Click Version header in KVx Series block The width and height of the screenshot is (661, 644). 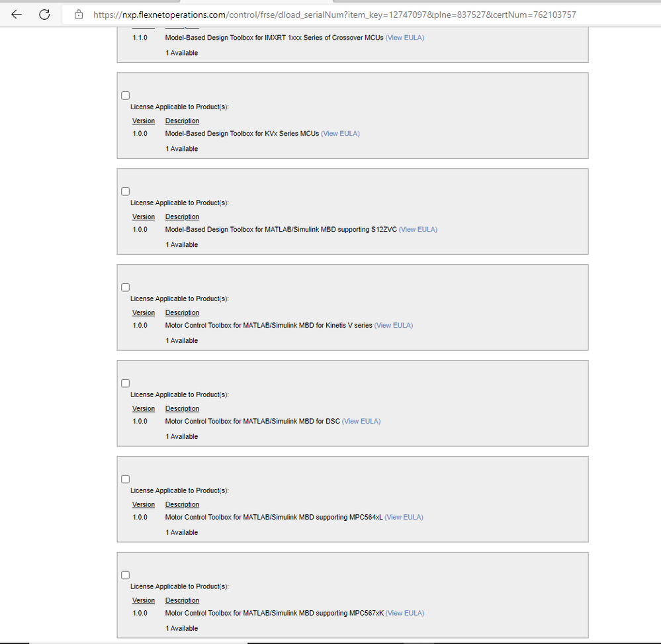144,121
